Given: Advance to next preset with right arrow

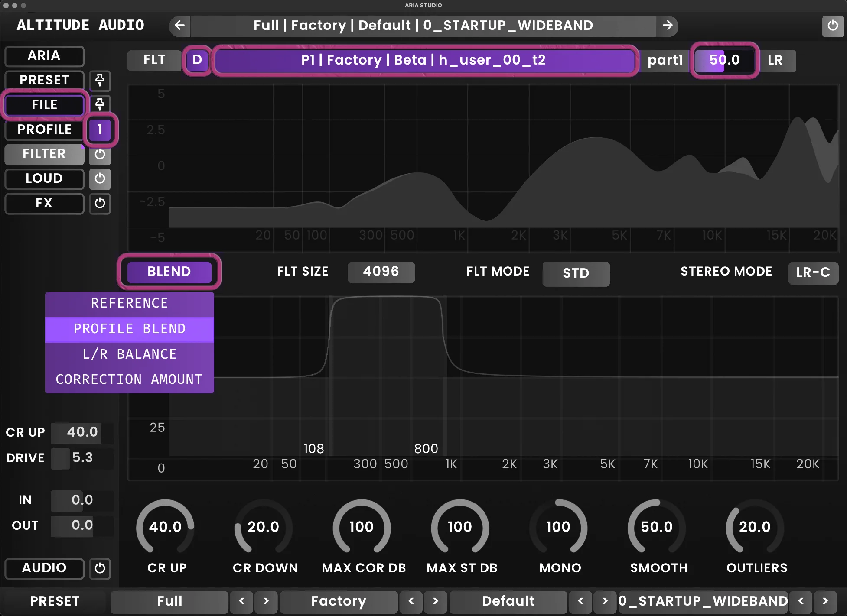Looking at the screenshot, I should [x=668, y=26].
